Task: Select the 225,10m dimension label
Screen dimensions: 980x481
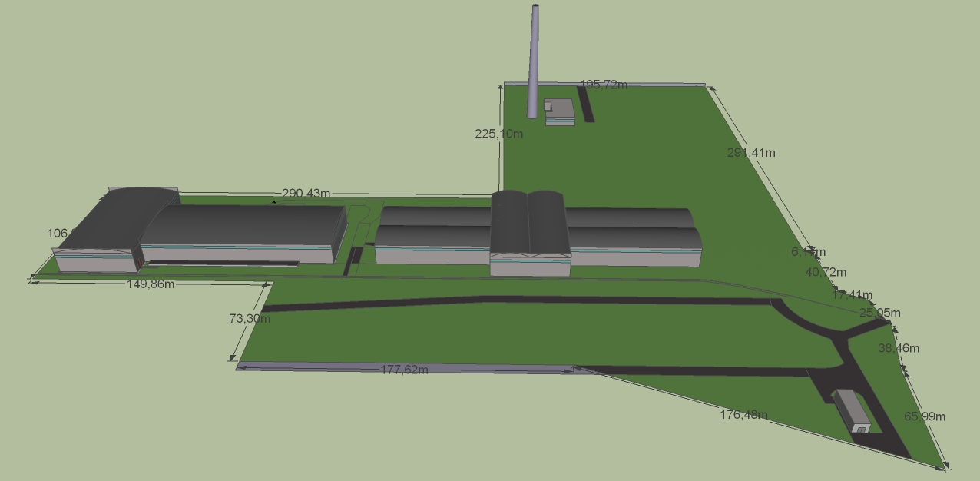Action: 498,134
